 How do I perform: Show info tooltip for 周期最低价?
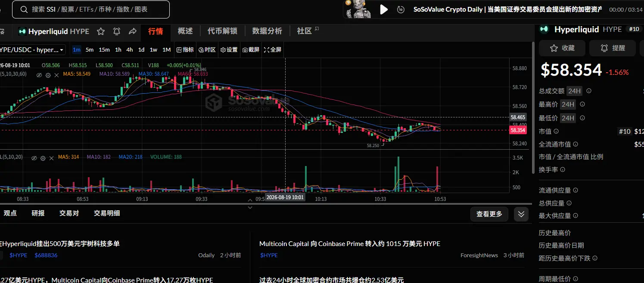576,279
